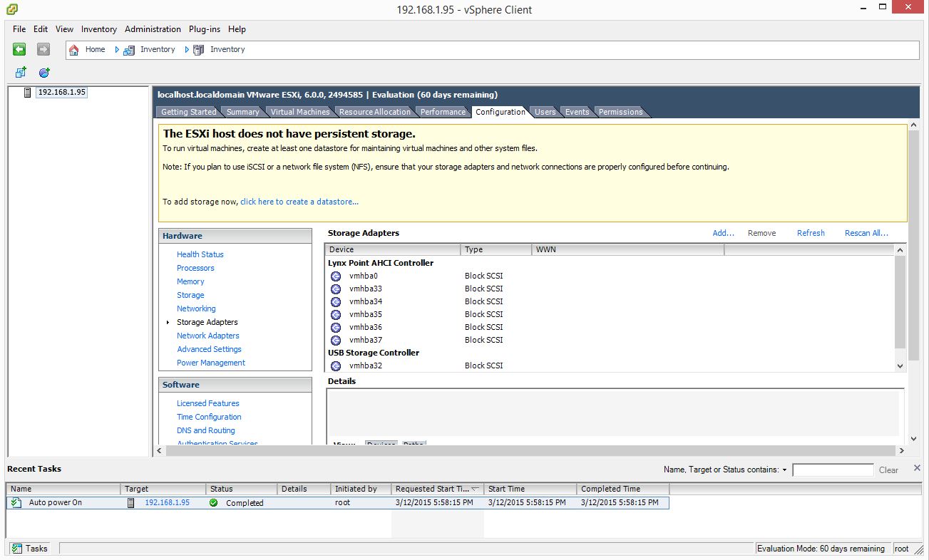This screenshot has width=929, height=560.
Task: Select the vmhba32 USB adapter icon
Action: tap(336, 366)
